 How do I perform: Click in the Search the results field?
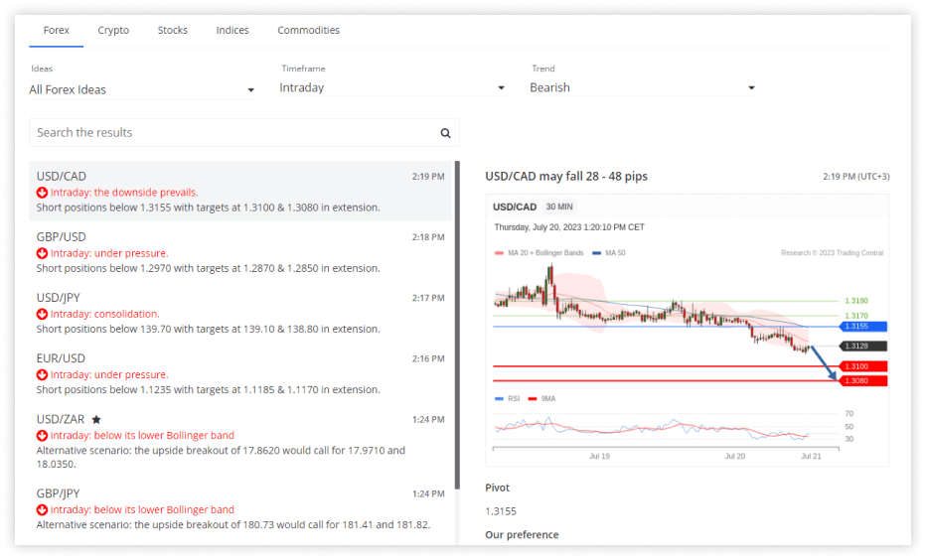pyautogui.click(x=233, y=133)
